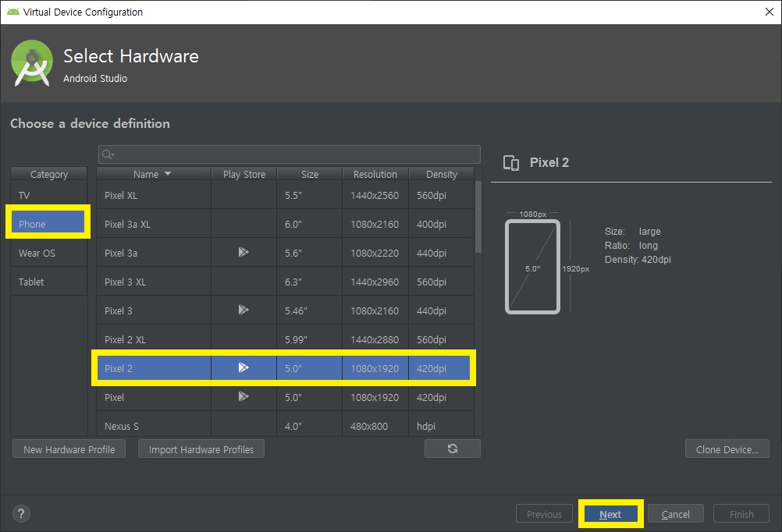Viewport: 782px width, 532px height.
Task: Click the Name column sort arrow
Action: [x=168, y=173]
